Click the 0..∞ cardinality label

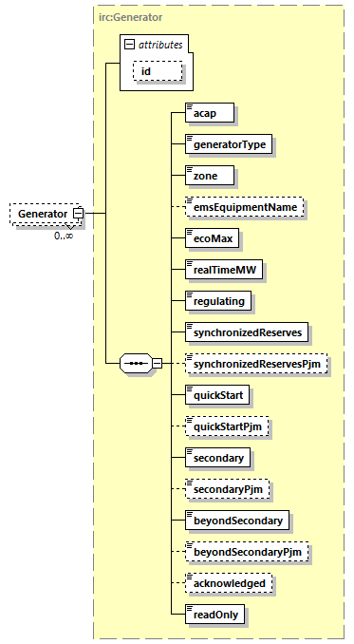(64, 236)
